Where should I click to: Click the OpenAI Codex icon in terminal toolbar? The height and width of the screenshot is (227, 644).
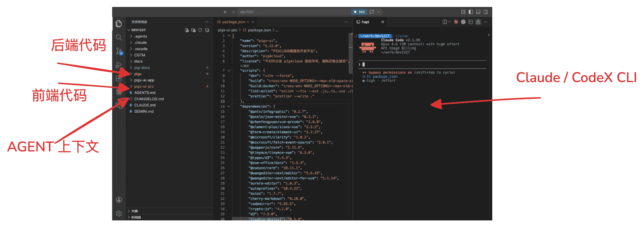pyautogui.click(x=463, y=22)
